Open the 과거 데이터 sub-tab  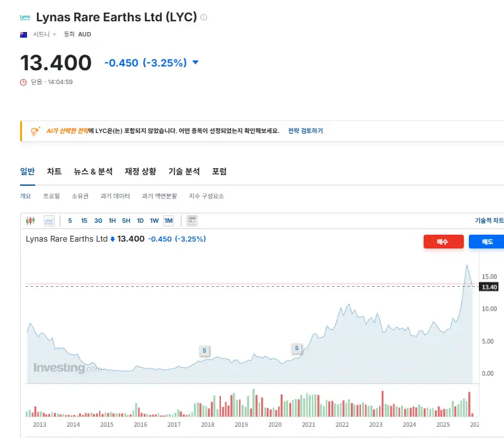pos(115,196)
